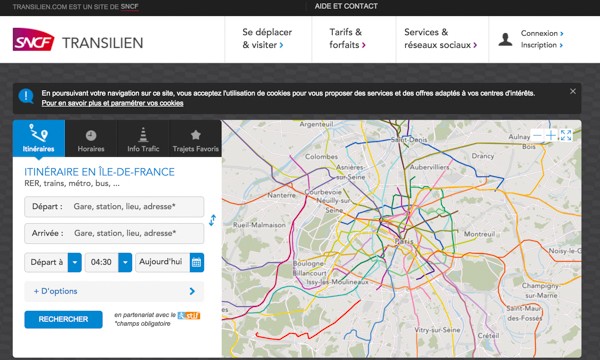
Task: Follow the SNCF link in top bar
Action: pos(130,7)
